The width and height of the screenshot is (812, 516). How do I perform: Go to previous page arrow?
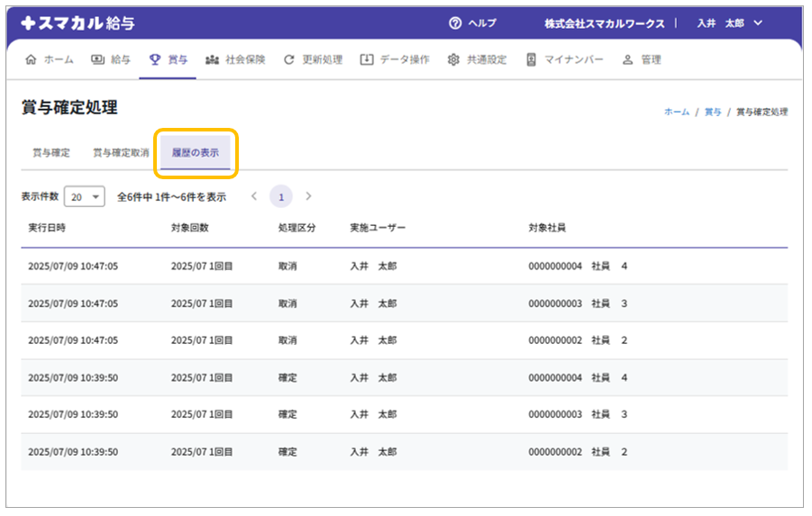254,196
